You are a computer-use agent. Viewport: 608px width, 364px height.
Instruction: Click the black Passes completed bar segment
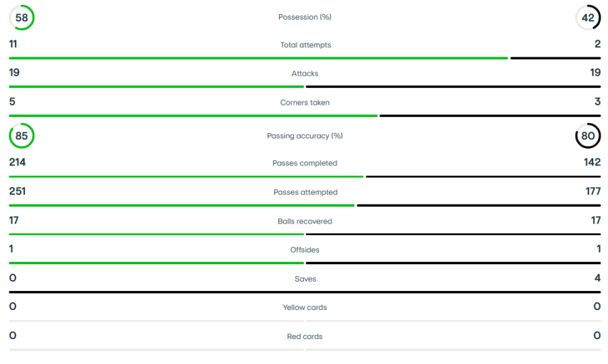pos(483,176)
